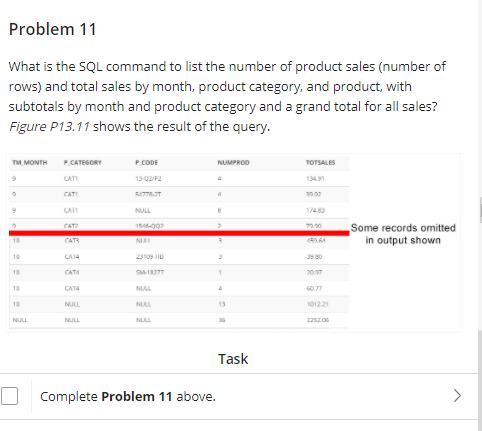This screenshot has width=482, height=431.
Task: Click the TOTSALES column header
Action: coord(320,163)
